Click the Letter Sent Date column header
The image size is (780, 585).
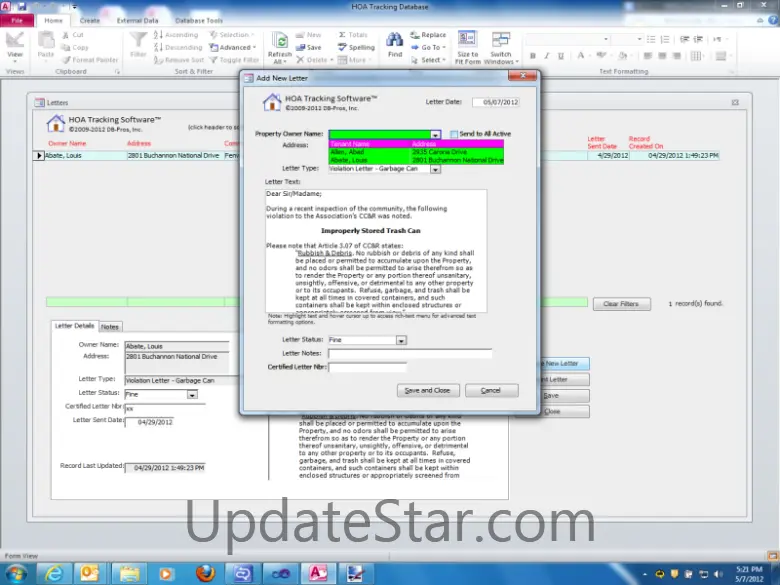tap(602, 142)
